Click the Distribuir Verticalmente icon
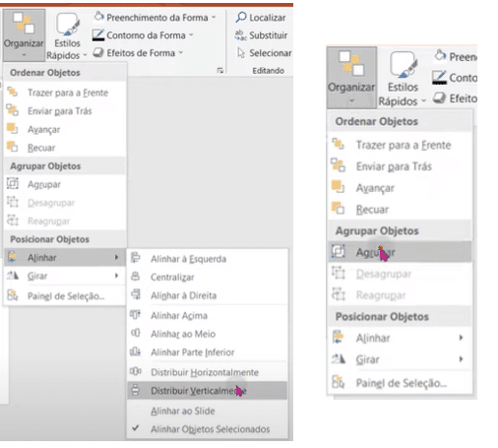The image size is (498, 448). click(136, 390)
